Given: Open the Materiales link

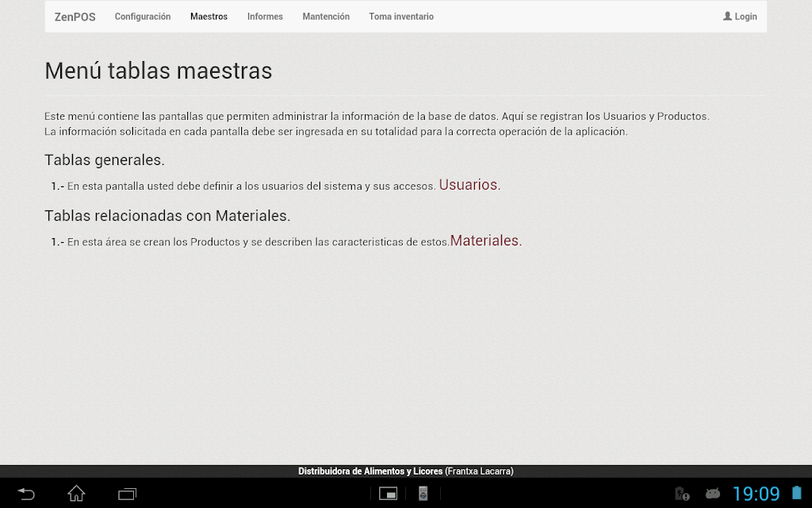Looking at the screenshot, I should point(486,241).
